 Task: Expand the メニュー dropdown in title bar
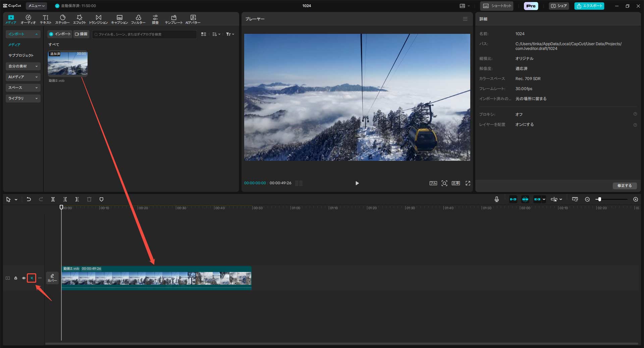pos(36,6)
